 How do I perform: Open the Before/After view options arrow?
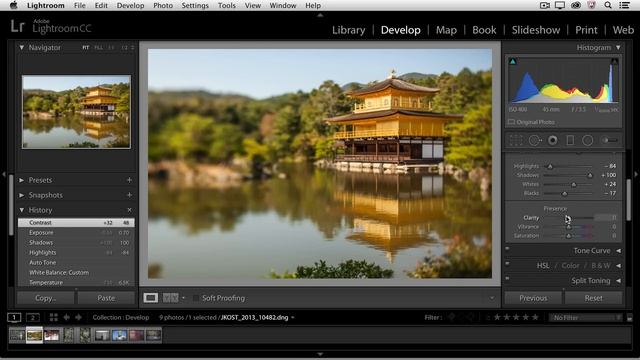(x=183, y=298)
